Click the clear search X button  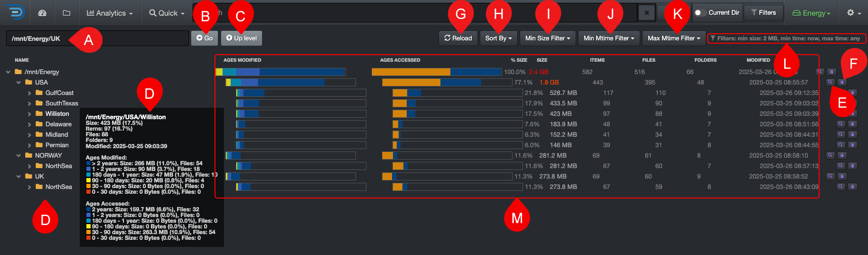coord(646,13)
